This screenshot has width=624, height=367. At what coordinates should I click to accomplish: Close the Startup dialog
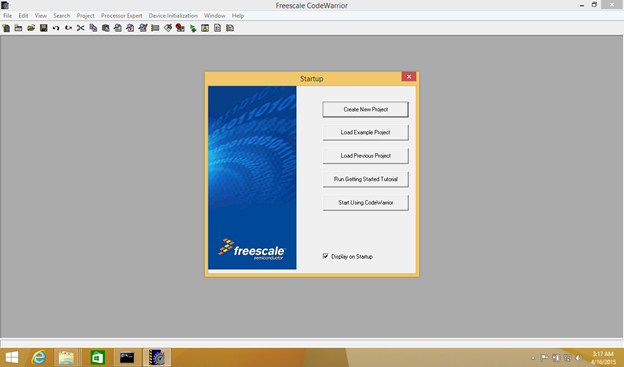tap(409, 77)
